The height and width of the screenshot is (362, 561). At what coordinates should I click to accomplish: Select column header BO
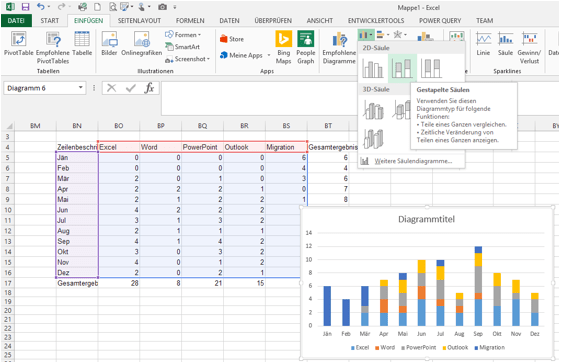118,126
